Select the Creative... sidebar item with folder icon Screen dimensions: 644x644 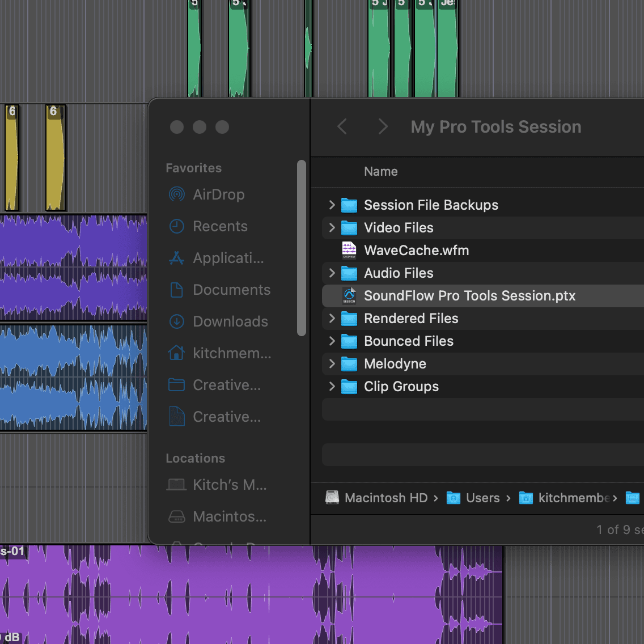pos(214,385)
